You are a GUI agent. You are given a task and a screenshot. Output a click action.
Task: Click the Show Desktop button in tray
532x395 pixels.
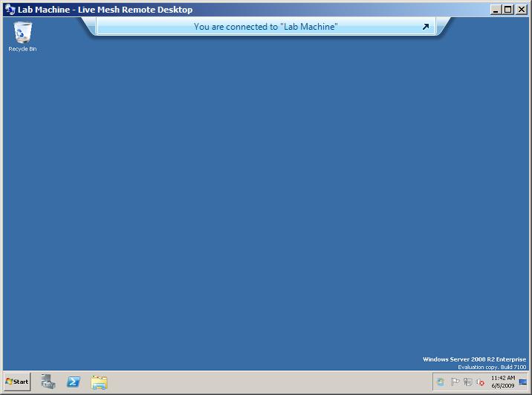(x=523, y=382)
